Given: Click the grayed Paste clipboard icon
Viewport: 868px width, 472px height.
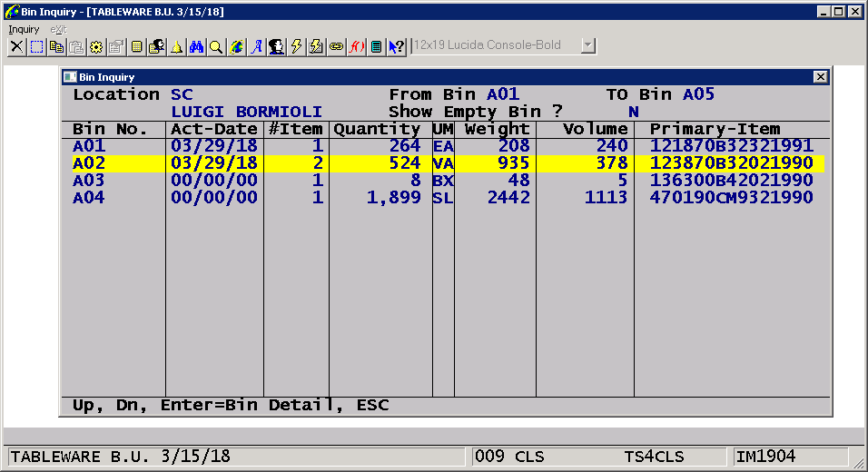Looking at the screenshot, I should [x=76, y=46].
